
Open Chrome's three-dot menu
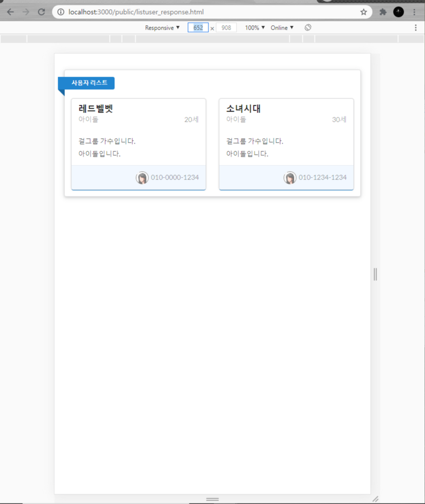pos(414,12)
